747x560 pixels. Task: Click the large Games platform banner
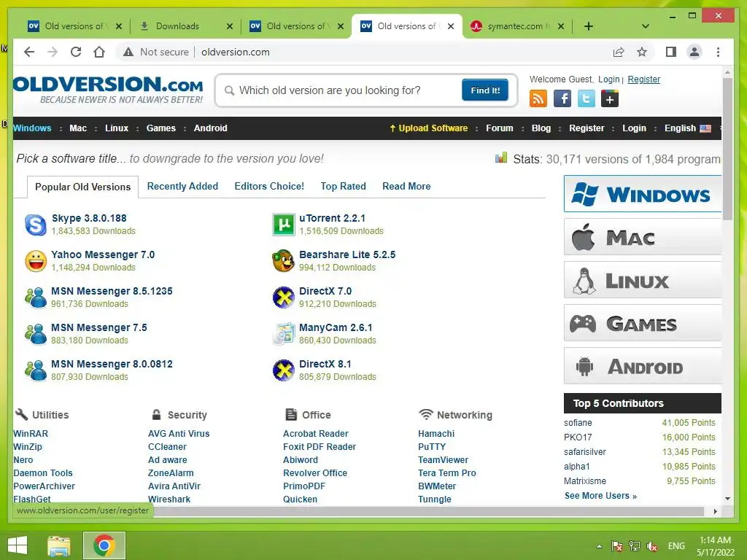(643, 323)
